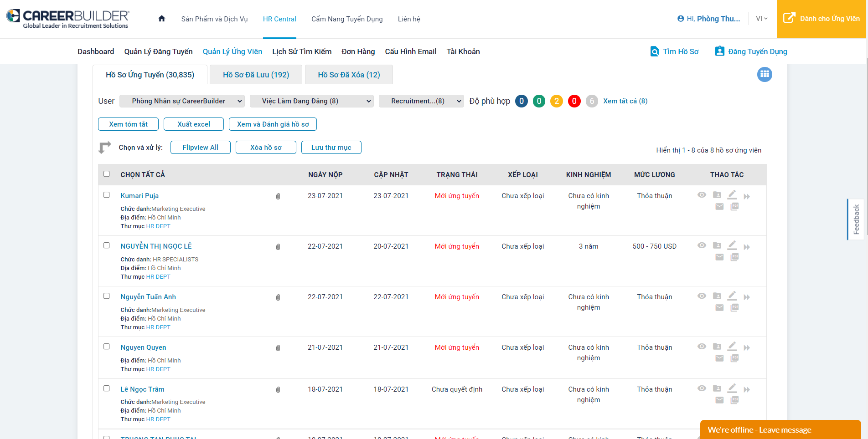This screenshot has height=439, width=868.
Task: Tick the checkbox for NGUYỄN THỊ NGỌC LÊ
Action: pyautogui.click(x=107, y=245)
